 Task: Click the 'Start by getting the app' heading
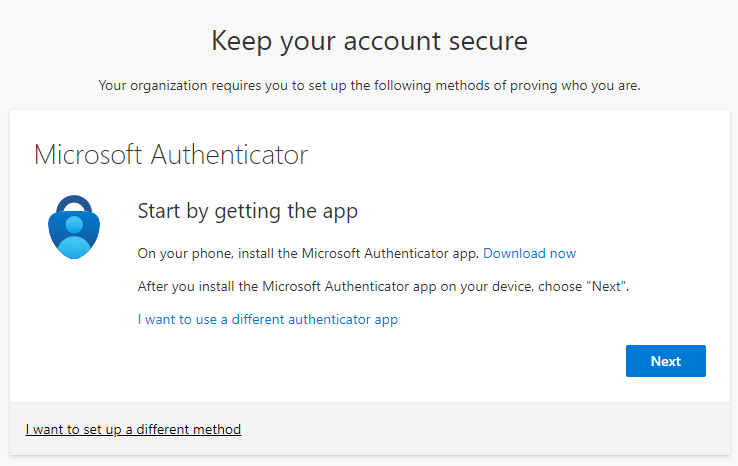pyautogui.click(x=247, y=211)
